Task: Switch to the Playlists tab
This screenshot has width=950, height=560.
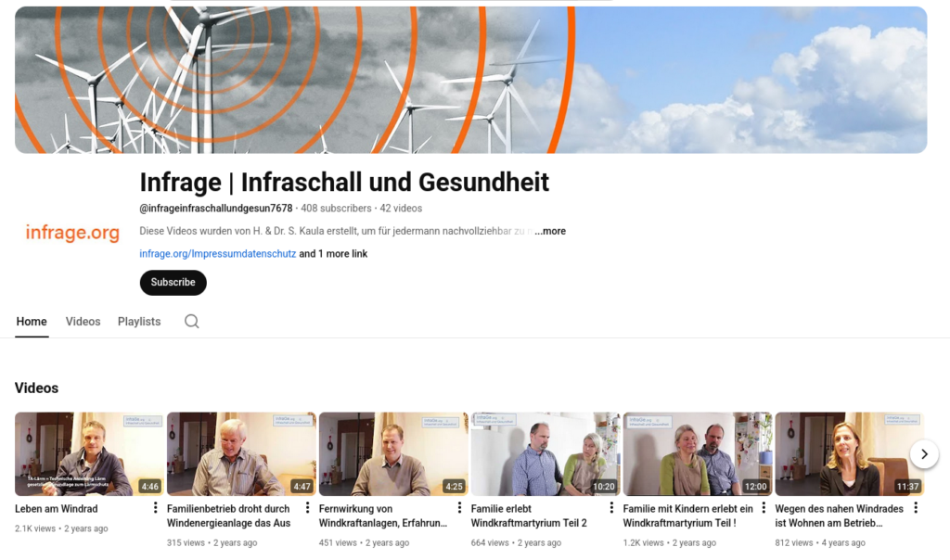Action: (139, 322)
